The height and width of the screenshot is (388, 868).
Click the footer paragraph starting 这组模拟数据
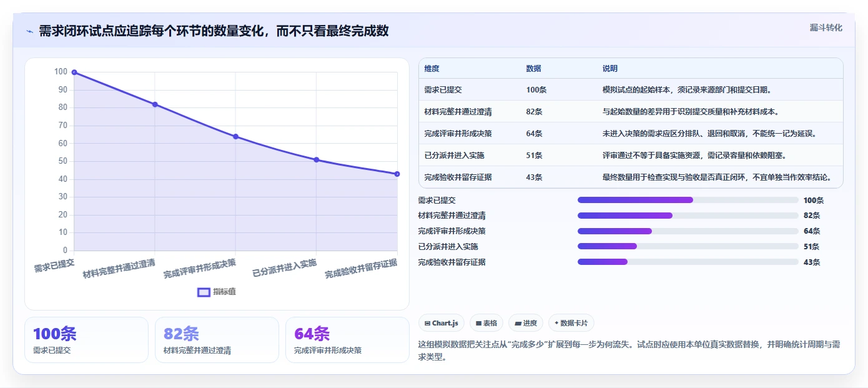(629, 351)
